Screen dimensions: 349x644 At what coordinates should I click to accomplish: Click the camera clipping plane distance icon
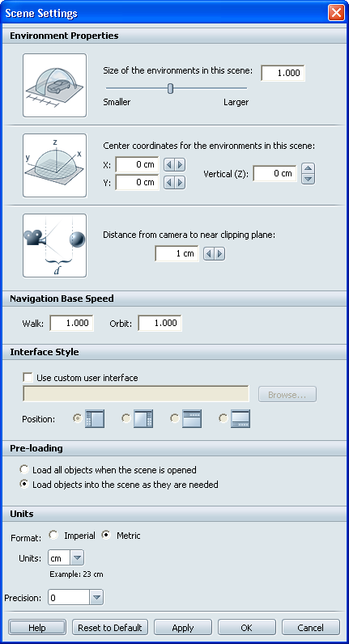55,245
